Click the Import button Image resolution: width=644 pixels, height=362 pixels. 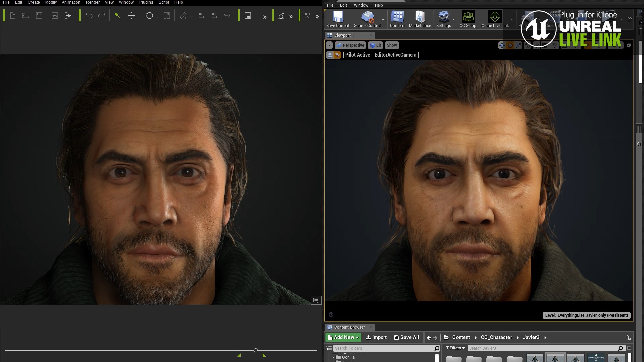(x=376, y=337)
